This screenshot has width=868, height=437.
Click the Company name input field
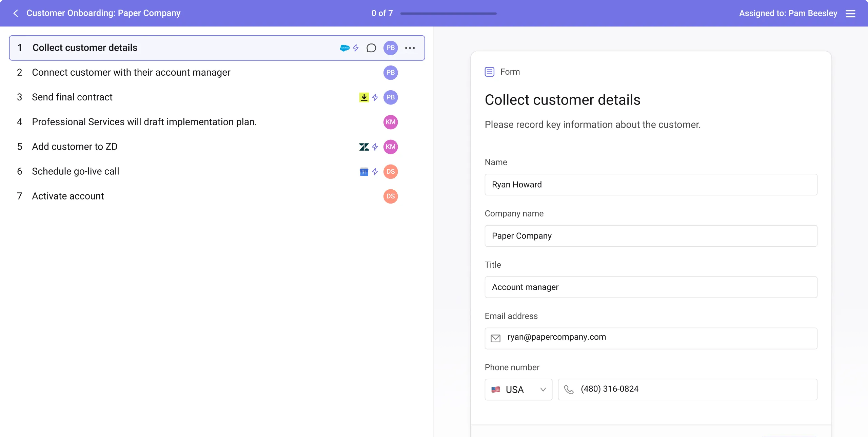pyautogui.click(x=651, y=236)
